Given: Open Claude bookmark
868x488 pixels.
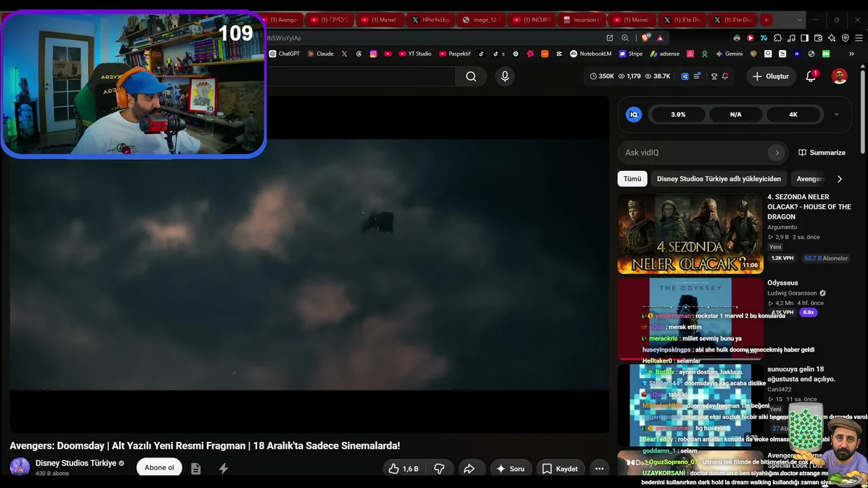Looking at the screenshot, I should (320, 54).
